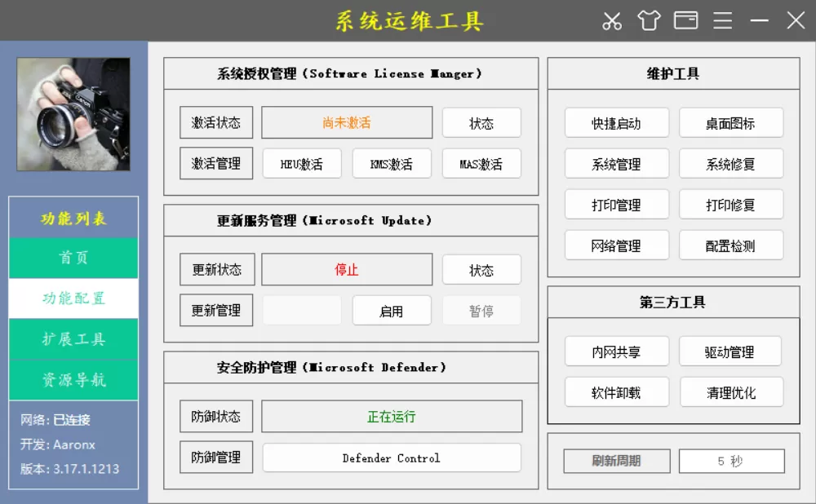Run HEU激活 activation

(302, 163)
